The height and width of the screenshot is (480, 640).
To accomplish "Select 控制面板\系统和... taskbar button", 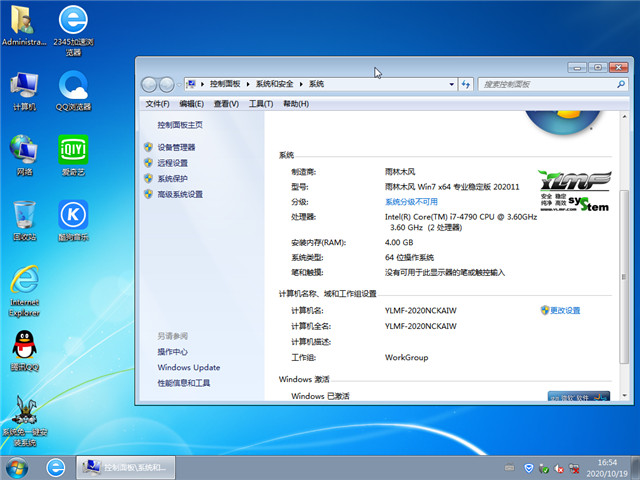I will (x=126, y=468).
